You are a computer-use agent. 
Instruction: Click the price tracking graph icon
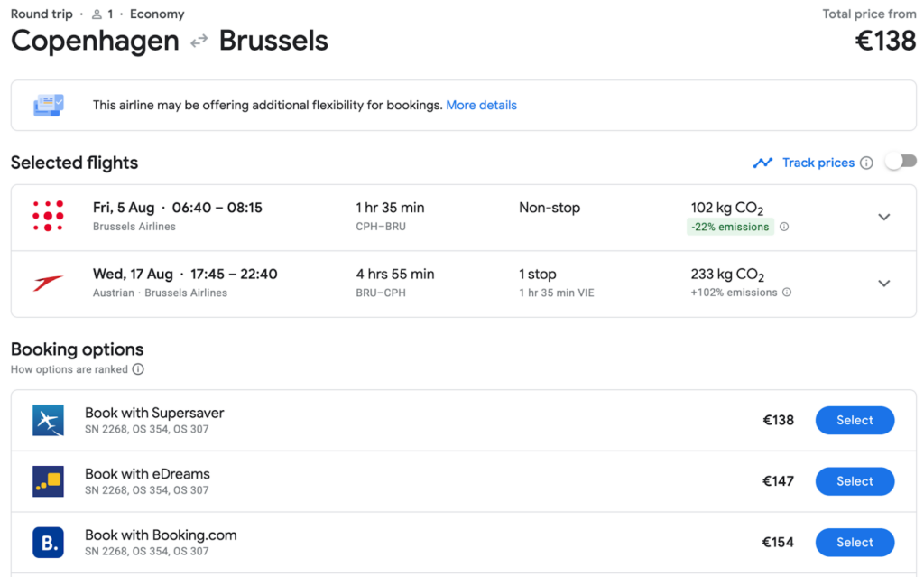pyautogui.click(x=763, y=163)
